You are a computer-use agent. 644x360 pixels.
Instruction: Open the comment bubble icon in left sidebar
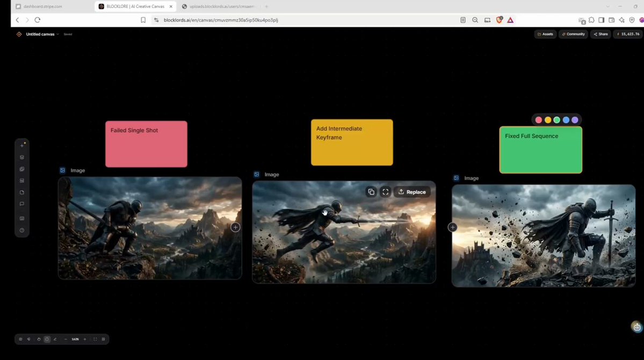click(x=22, y=204)
